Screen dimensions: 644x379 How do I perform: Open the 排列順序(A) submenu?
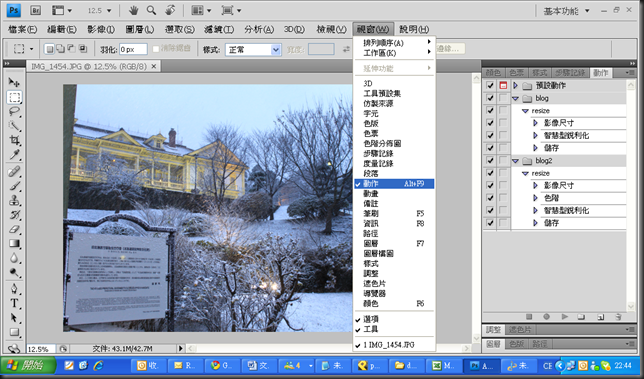pos(394,43)
